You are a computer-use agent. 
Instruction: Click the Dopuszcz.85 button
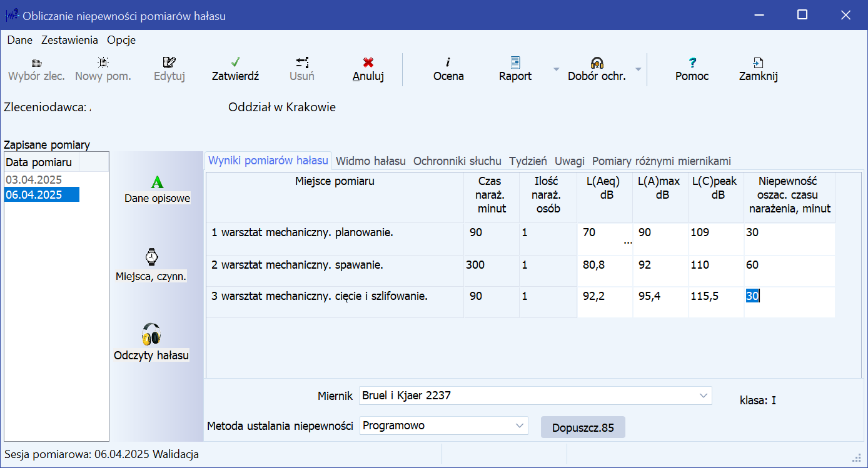coord(583,428)
